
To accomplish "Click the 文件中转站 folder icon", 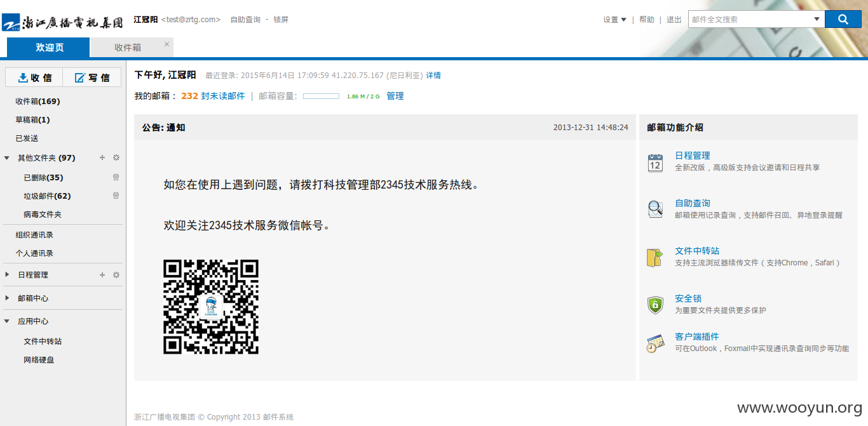I will (x=655, y=257).
